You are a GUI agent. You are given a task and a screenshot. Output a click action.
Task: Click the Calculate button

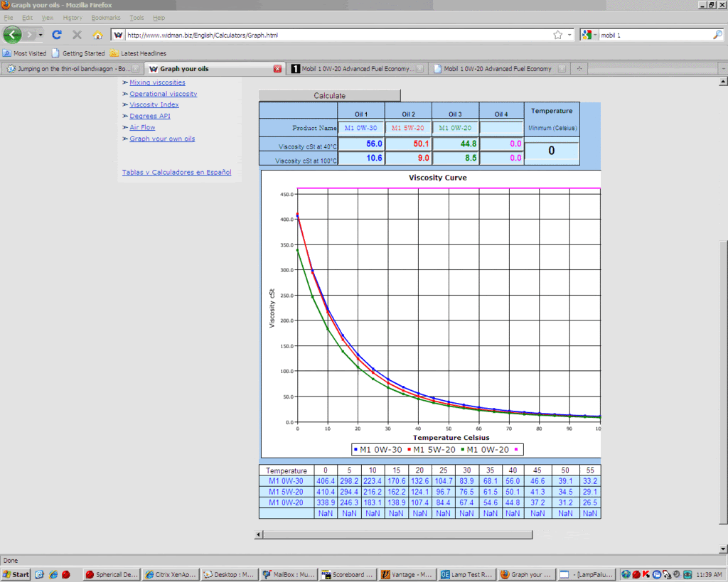point(330,96)
